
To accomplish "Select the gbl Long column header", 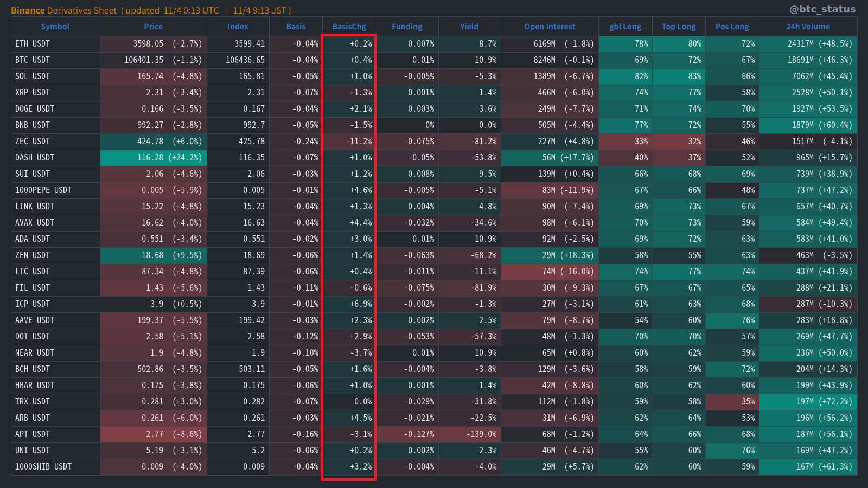I will (625, 27).
